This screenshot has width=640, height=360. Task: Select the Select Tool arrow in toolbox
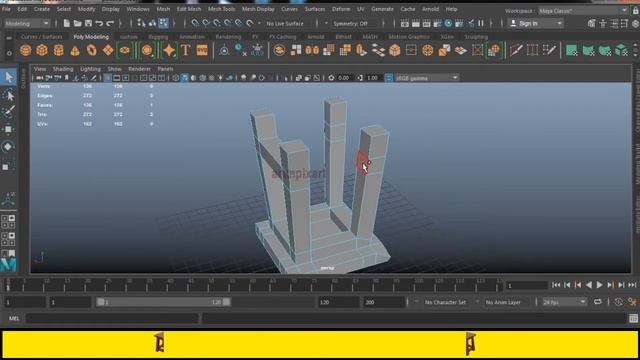9,77
